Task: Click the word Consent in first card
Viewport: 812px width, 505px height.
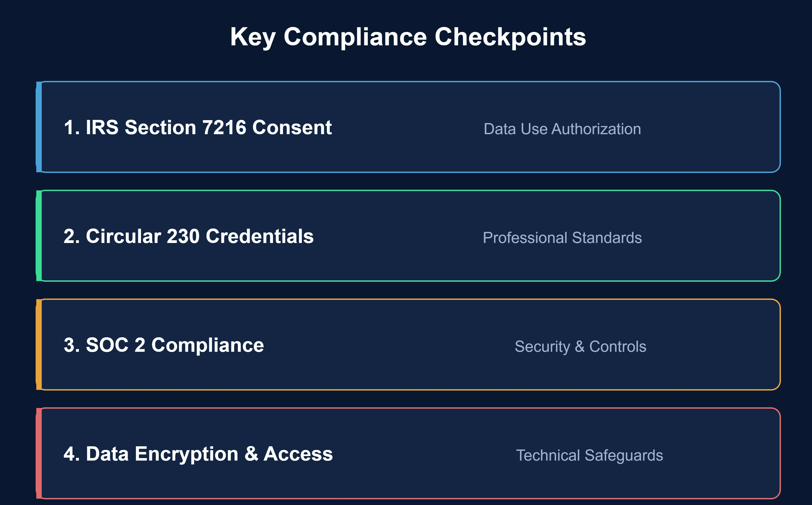Action: click(292, 127)
